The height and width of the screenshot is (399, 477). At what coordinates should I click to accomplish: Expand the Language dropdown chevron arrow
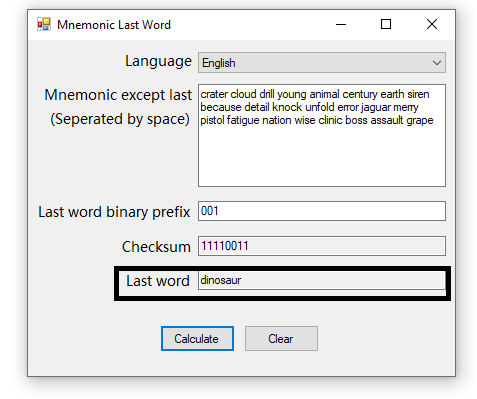tap(437, 63)
